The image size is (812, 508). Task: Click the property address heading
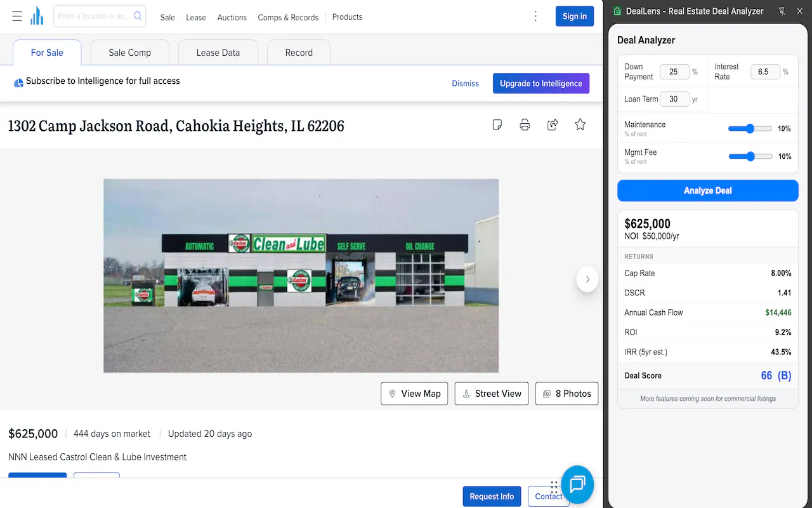(x=176, y=126)
